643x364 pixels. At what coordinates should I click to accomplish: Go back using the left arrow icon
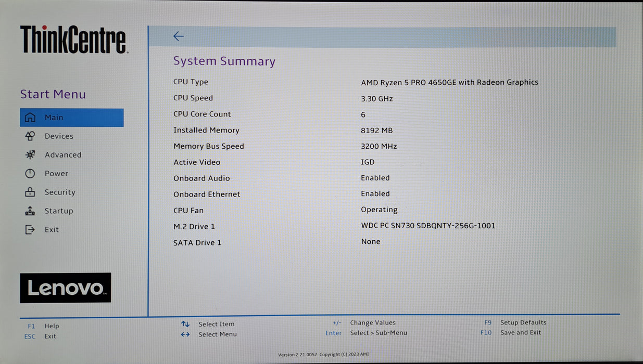point(179,36)
